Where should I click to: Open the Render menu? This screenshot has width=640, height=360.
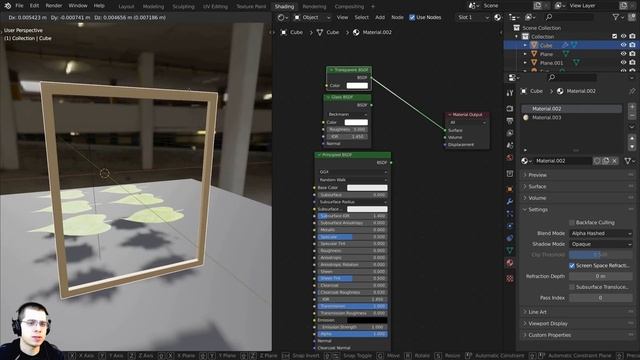pos(54,6)
